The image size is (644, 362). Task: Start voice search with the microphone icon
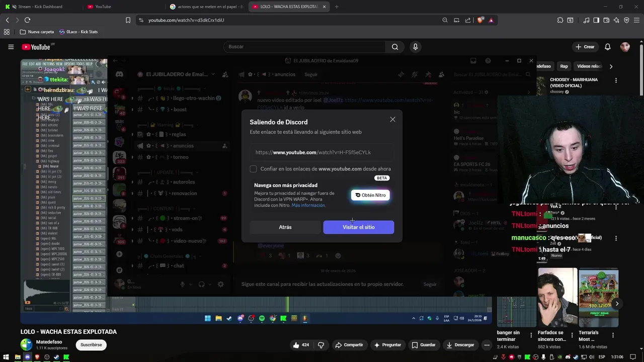415,47
